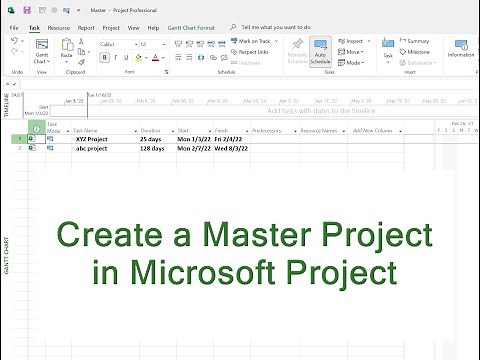Click the Save icon in the quick access toolbar
This screenshot has height=360, width=480.
[x=27, y=10]
